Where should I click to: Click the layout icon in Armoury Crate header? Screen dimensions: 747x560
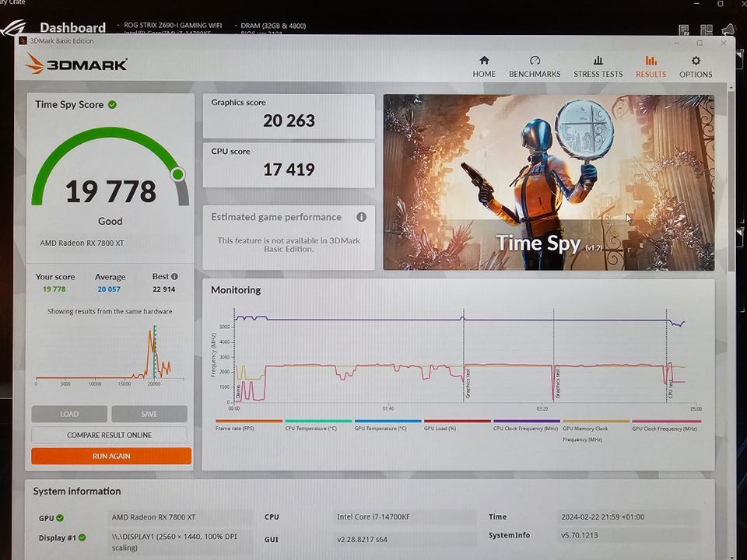[x=706, y=30]
